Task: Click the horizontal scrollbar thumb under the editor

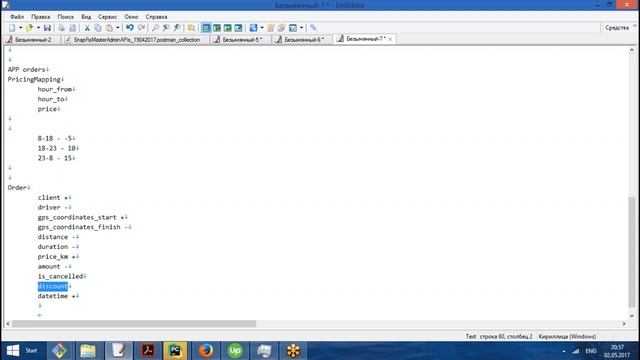Action: (x=134, y=324)
